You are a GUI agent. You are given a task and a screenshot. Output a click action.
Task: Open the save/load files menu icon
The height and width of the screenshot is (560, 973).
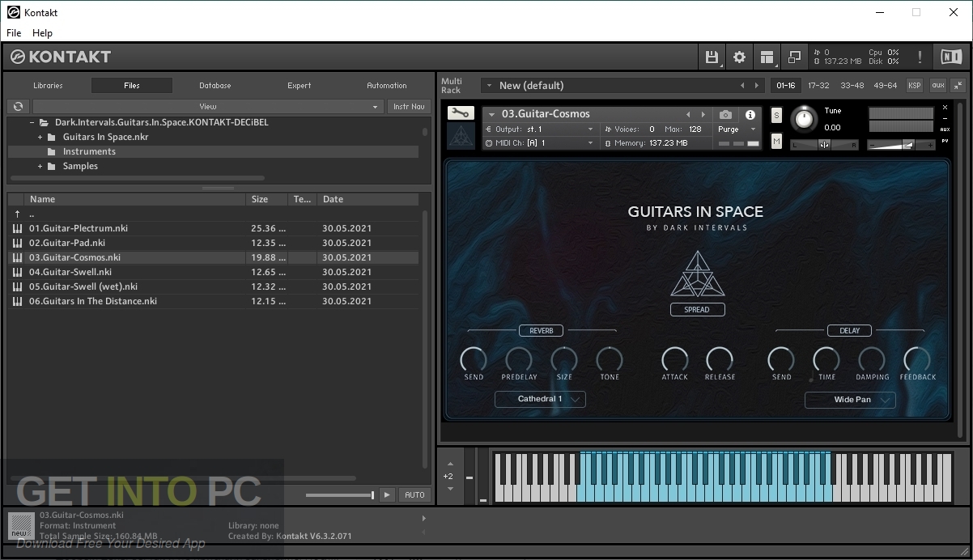click(x=712, y=57)
